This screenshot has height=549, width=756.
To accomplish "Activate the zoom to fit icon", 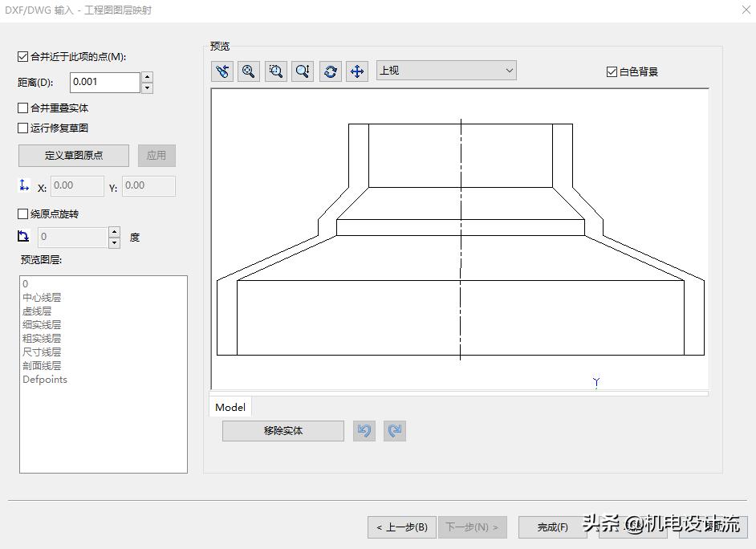I will (249, 71).
